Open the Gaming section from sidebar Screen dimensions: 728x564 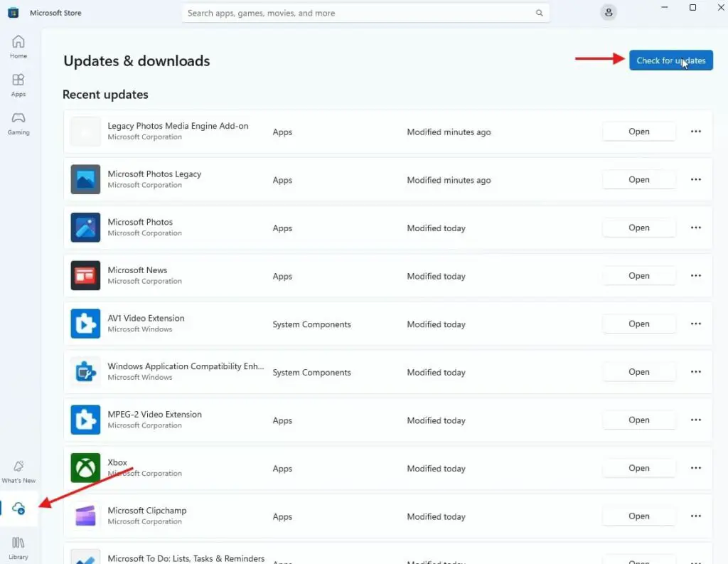[x=18, y=121]
